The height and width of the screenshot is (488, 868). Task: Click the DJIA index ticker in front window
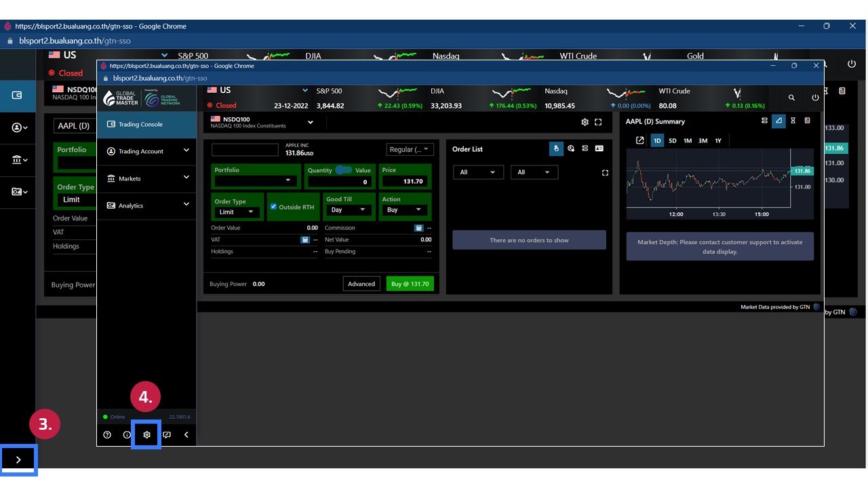tap(484, 98)
